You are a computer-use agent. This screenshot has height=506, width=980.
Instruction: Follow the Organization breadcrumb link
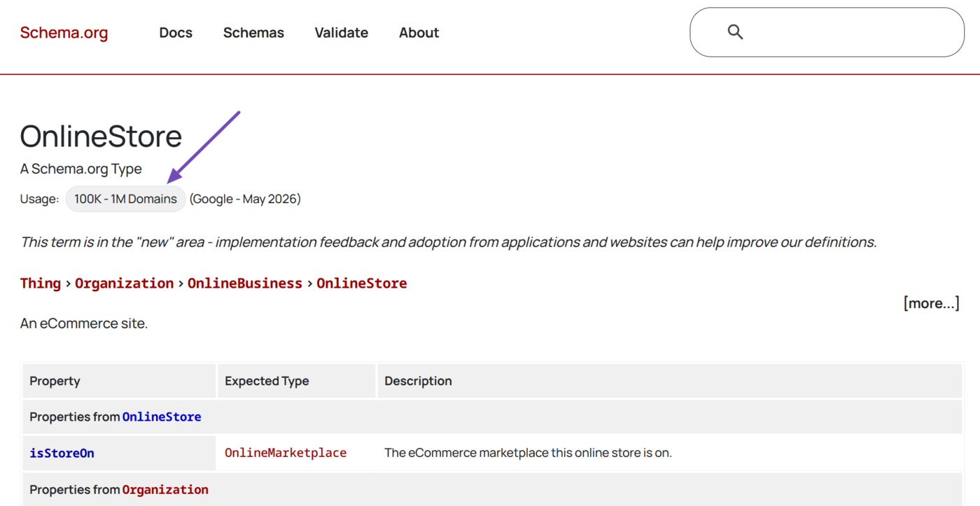pyautogui.click(x=124, y=283)
